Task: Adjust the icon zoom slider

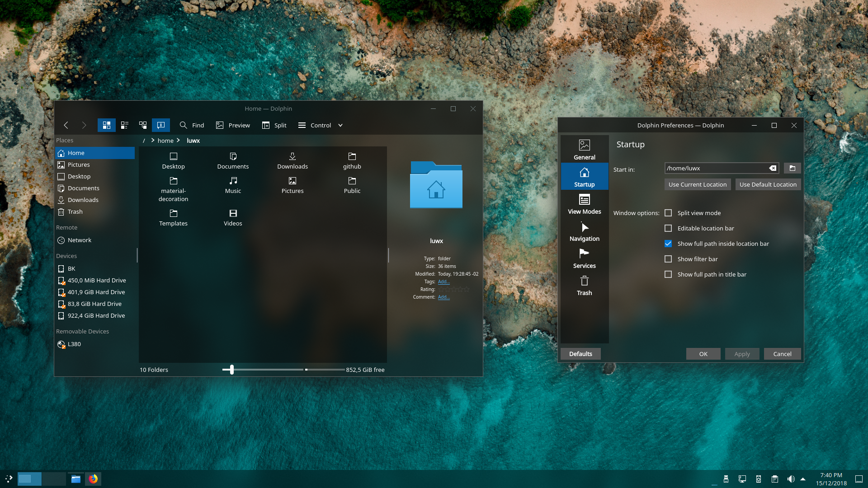Action: (231, 370)
